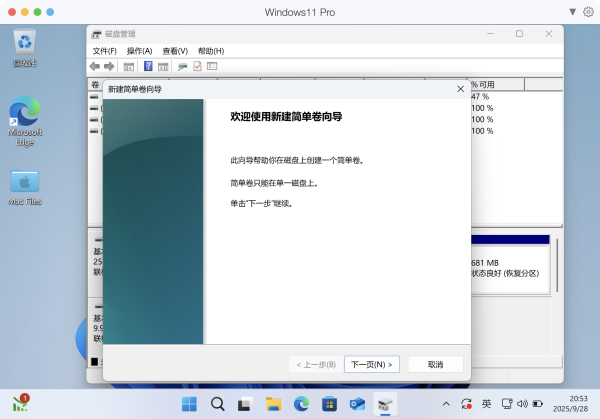Select the Microsoft Edge desktop shortcut
Screen dimensions: 600x419
point(25,121)
